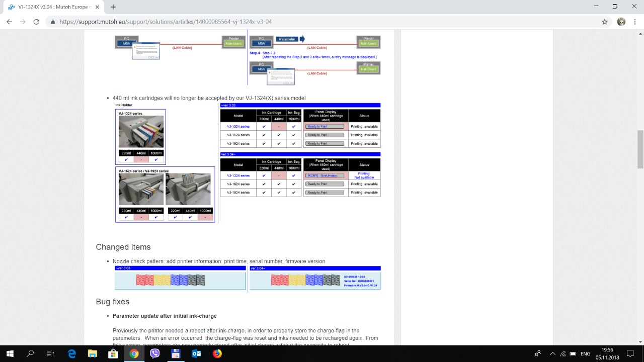
Task: Click the ver.3.04 nozzle check pattern image
Action: coord(315,281)
